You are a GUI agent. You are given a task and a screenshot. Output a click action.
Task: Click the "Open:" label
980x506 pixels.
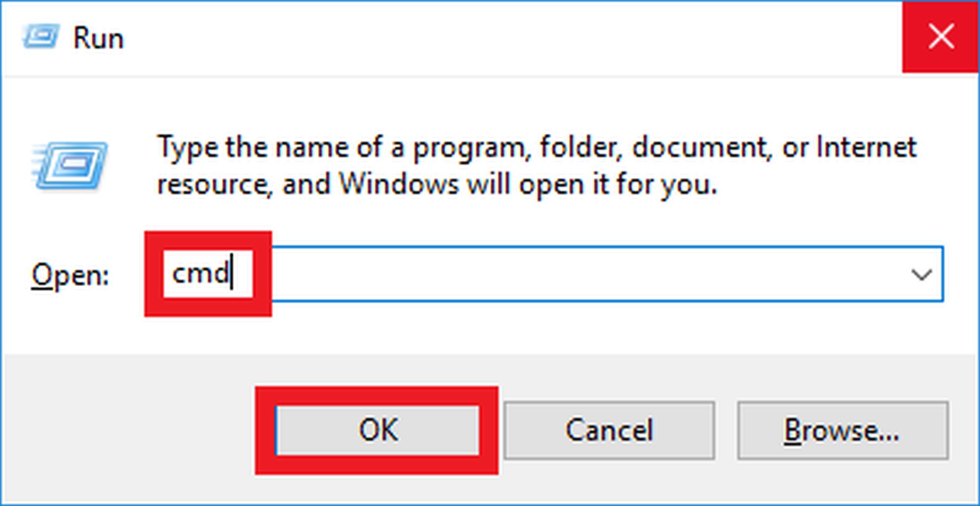coord(70,275)
